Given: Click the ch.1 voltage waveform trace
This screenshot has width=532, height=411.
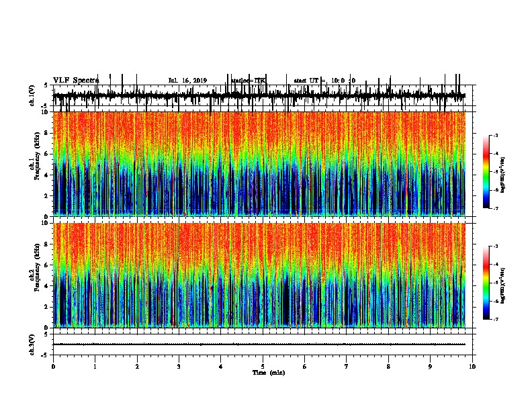Looking at the screenshot, I should pos(259,95).
